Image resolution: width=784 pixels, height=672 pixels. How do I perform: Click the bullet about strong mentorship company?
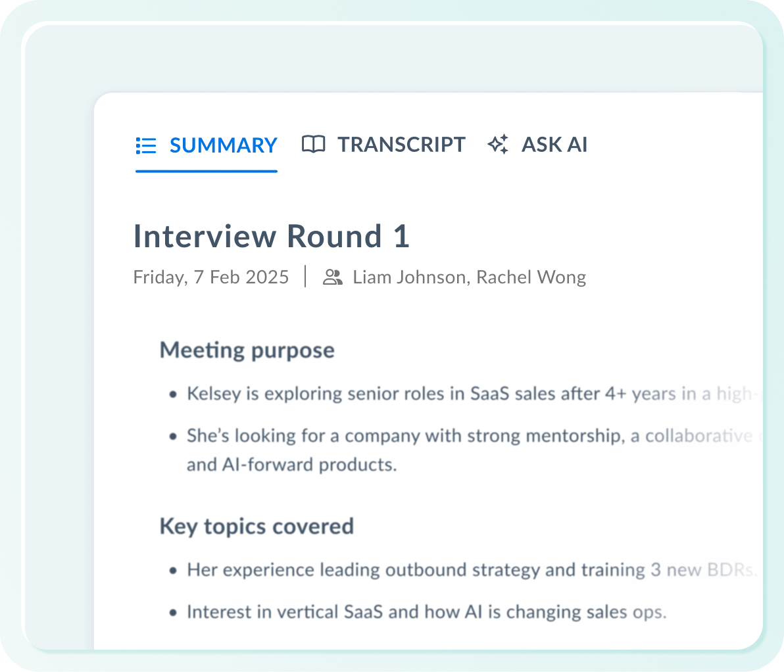(460, 436)
